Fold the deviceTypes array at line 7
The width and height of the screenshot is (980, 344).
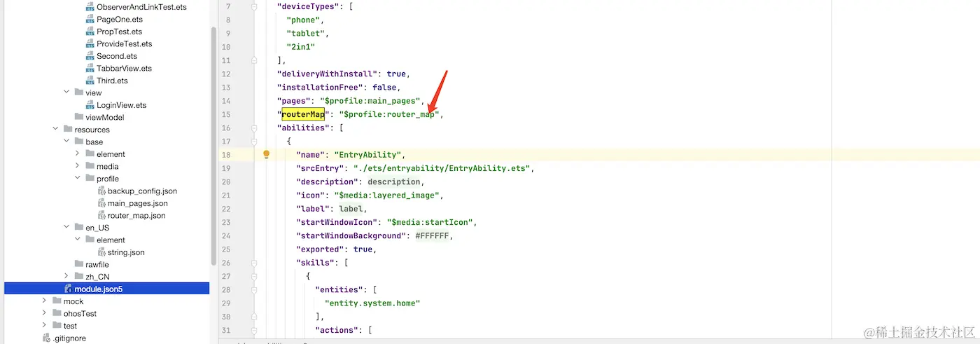(253, 6)
